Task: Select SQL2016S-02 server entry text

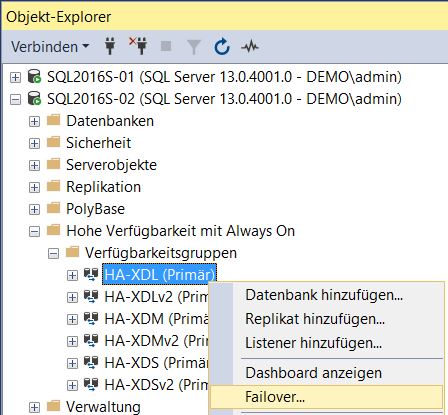Action: pos(224,99)
